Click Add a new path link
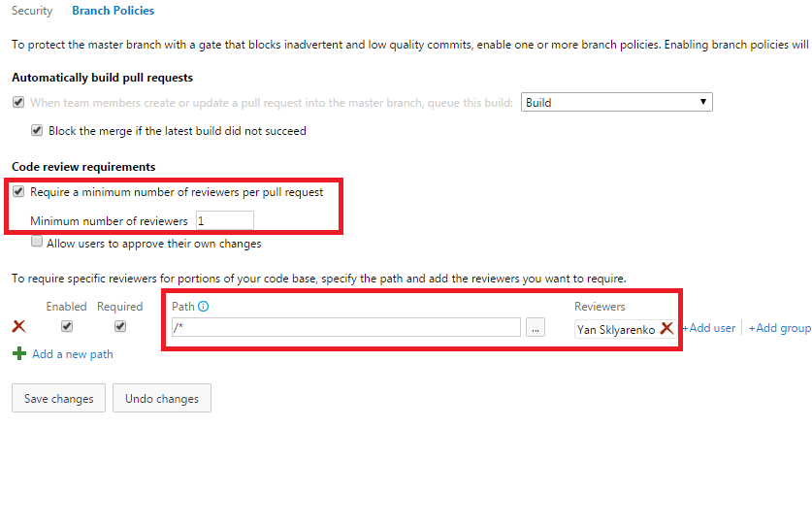812x527 pixels. point(73,354)
